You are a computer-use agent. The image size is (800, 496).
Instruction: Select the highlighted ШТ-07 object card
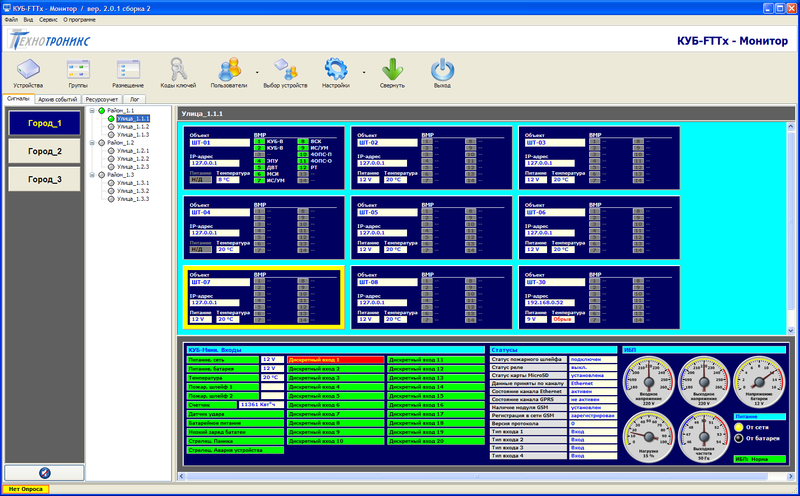[x=264, y=297]
